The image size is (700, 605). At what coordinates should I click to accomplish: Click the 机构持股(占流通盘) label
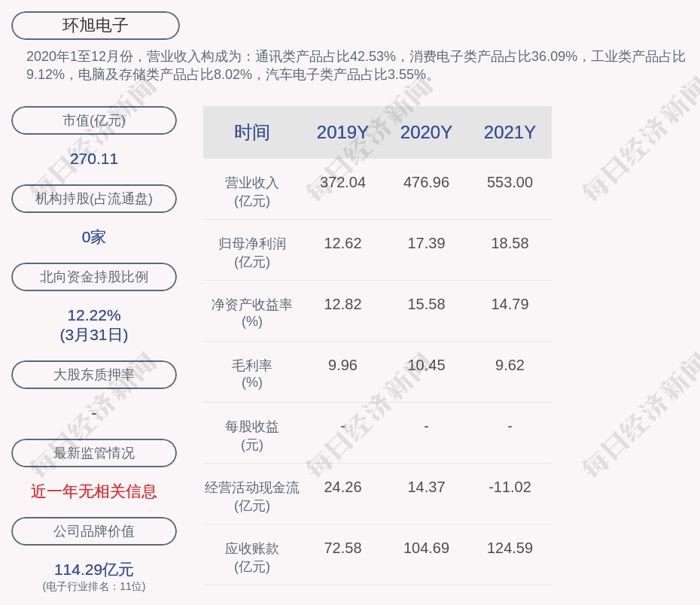[94, 199]
